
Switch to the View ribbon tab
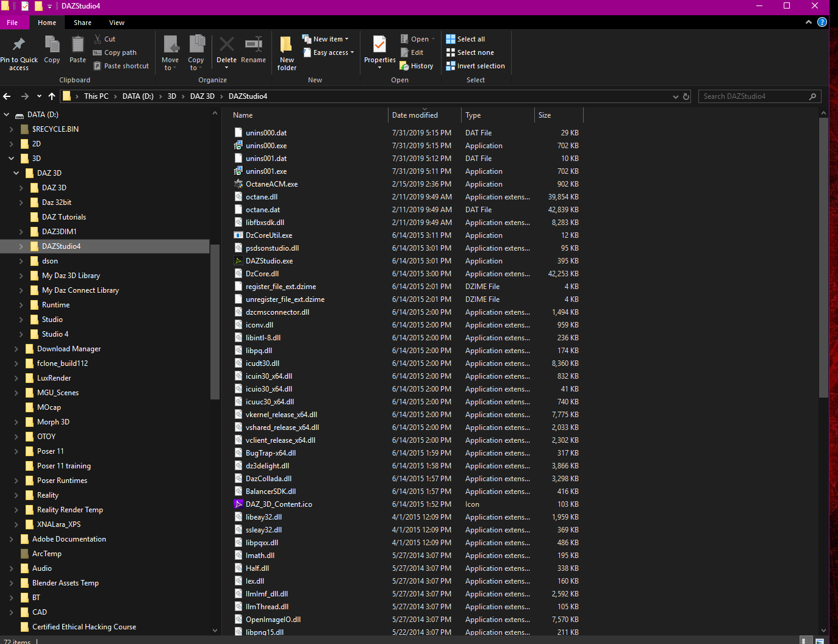[x=117, y=23]
